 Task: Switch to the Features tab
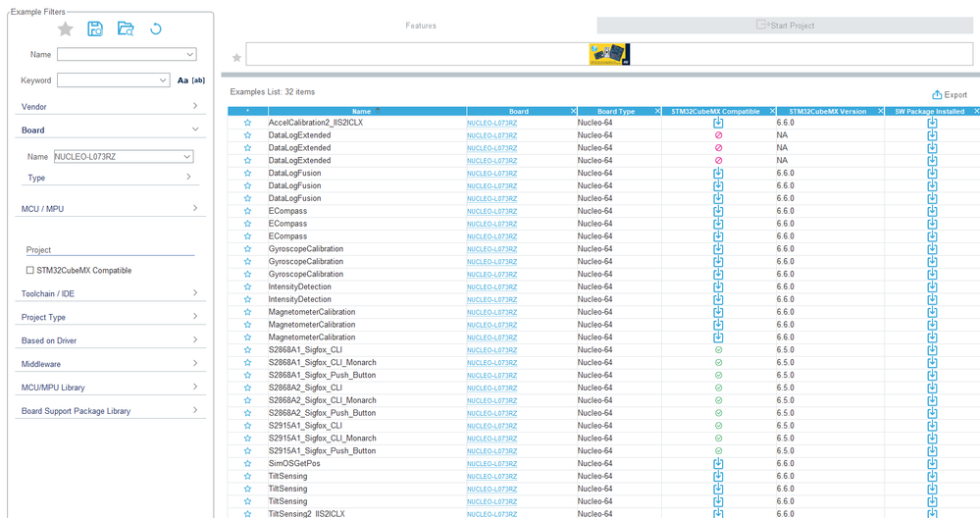(421, 26)
